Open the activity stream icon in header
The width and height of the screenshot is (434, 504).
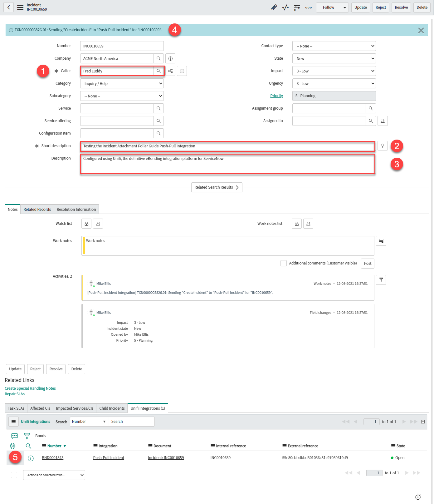pos(285,7)
